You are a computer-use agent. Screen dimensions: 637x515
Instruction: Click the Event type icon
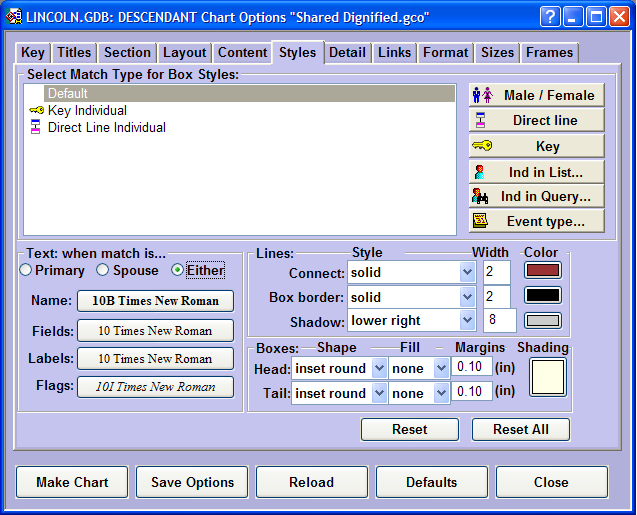[x=481, y=221]
